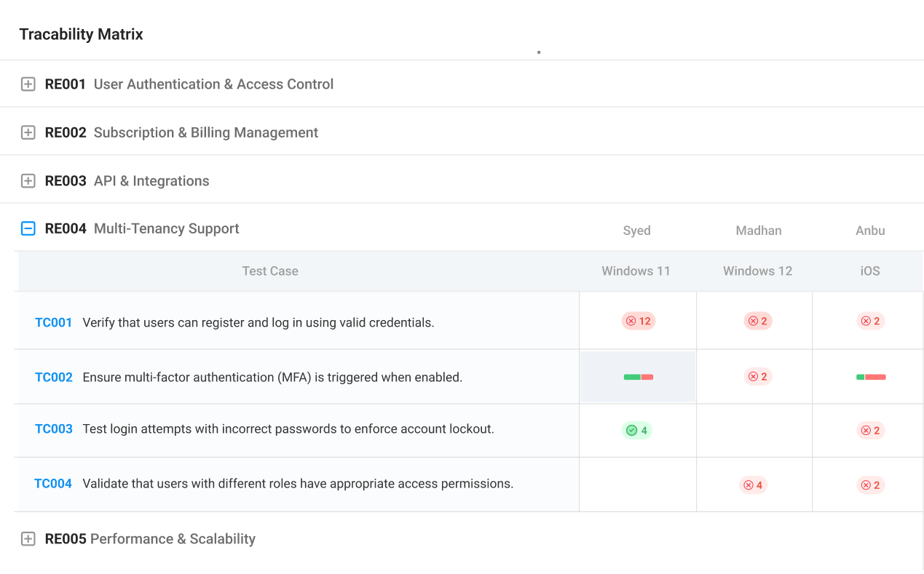Expand RE005 Performance & Scalability row
The image size is (924, 574).
pos(28,539)
